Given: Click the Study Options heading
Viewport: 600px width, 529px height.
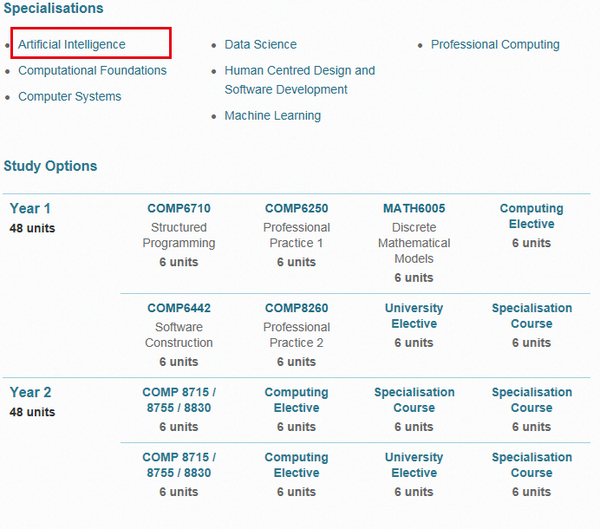Looking at the screenshot, I should pos(50,166).
